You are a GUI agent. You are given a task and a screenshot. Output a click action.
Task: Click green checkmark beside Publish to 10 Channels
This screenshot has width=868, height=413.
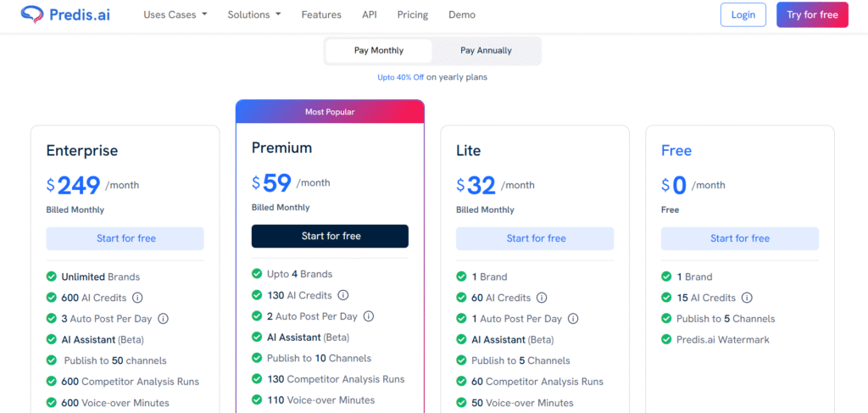[257, 358]
